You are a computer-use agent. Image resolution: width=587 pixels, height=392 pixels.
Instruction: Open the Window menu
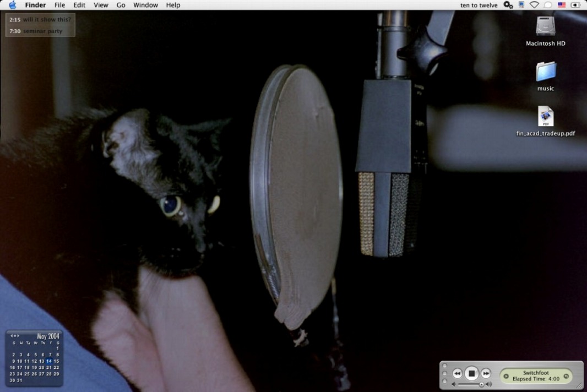pos(145,5)
